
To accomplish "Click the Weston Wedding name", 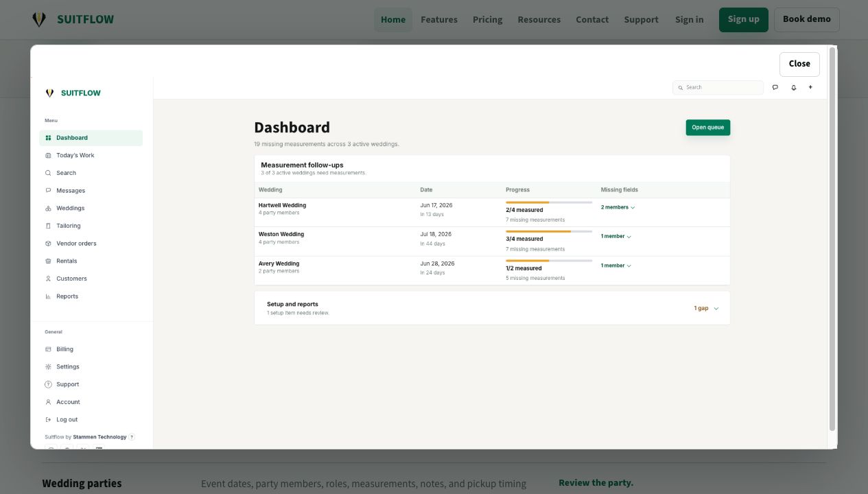I will (x=281, y=234).
